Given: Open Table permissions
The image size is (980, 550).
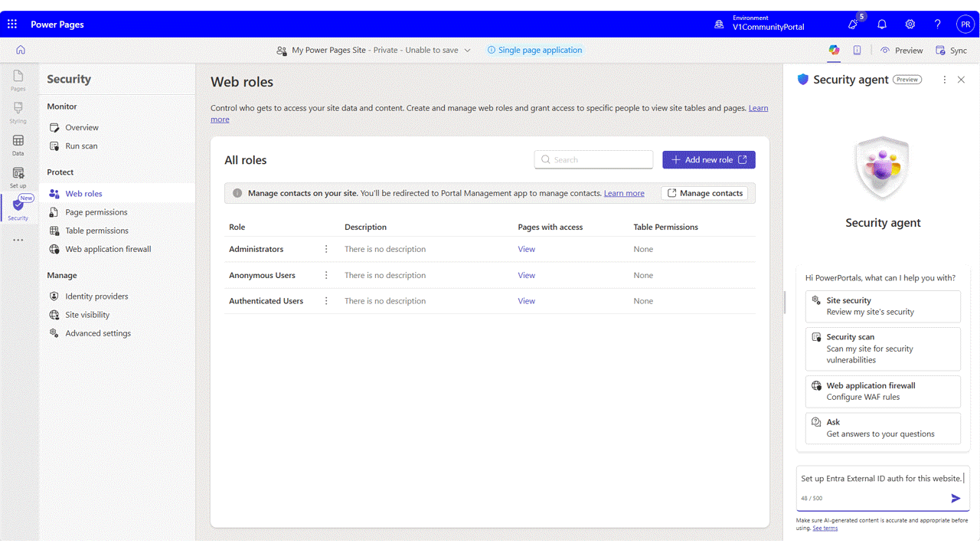Looking at the screenshot, I should tap(89, 231).
